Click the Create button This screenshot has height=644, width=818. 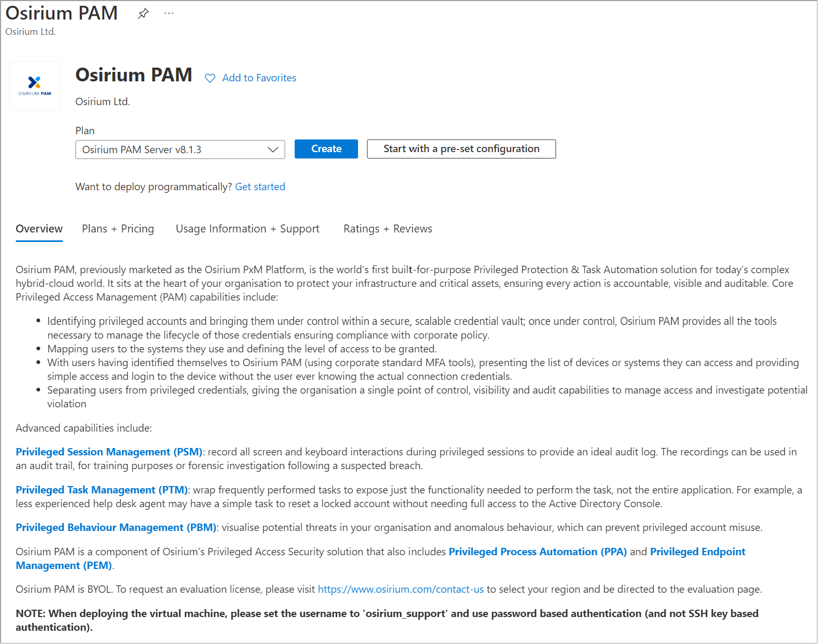(326, 149)
